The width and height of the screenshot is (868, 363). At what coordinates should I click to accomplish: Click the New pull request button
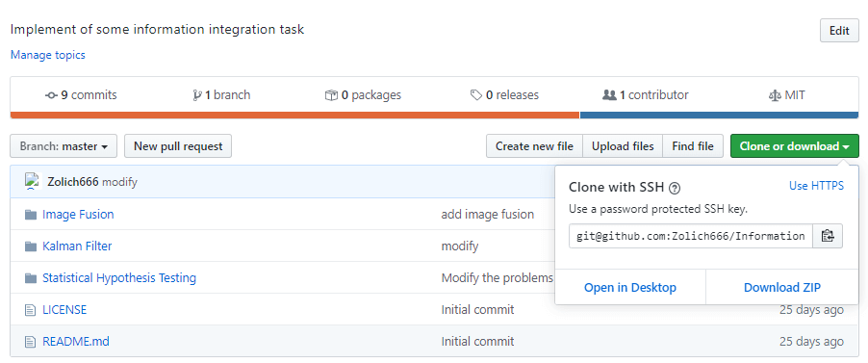(178, 146)
